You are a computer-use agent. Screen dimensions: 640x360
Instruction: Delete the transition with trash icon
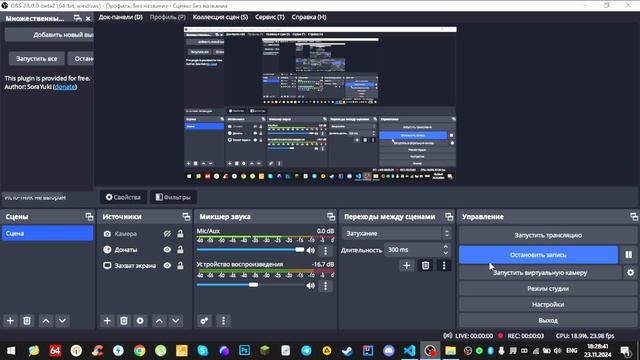click(425, 266)
